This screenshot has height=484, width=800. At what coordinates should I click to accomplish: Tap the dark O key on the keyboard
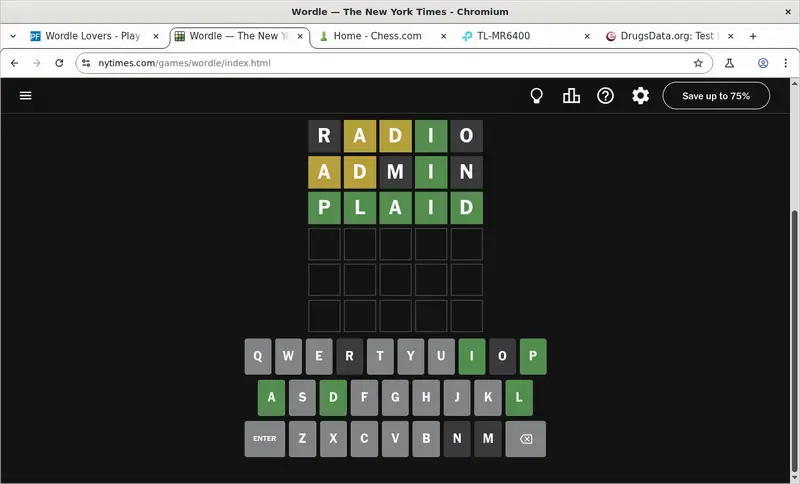[x=503, y=356]
